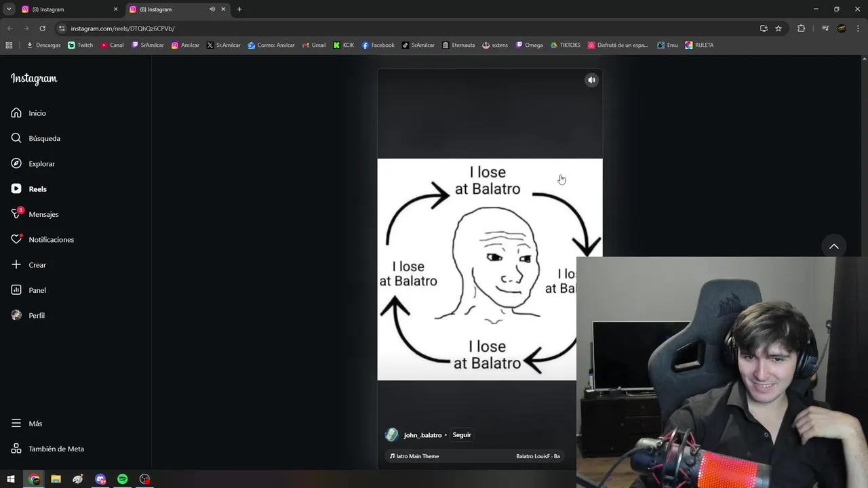Expand the Más menu
Image resolution: width=868 pixels, height=488 pixels.
point(26,424)
